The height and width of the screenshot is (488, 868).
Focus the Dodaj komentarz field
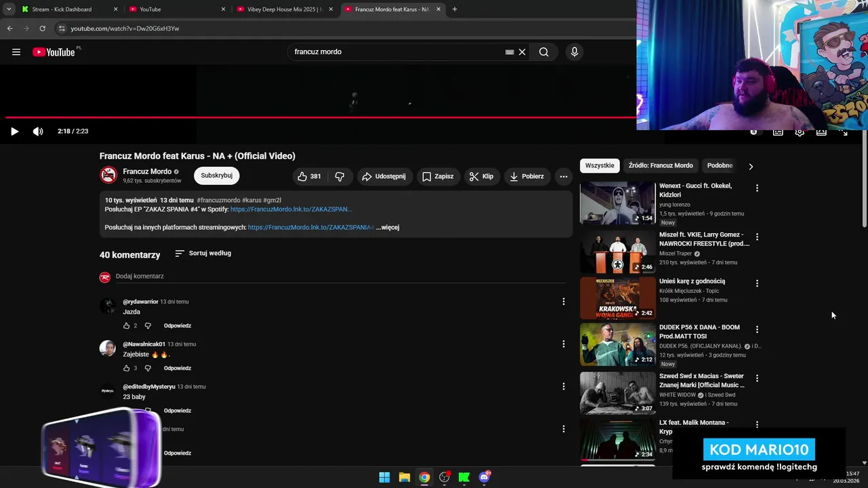tap(339, 277)
